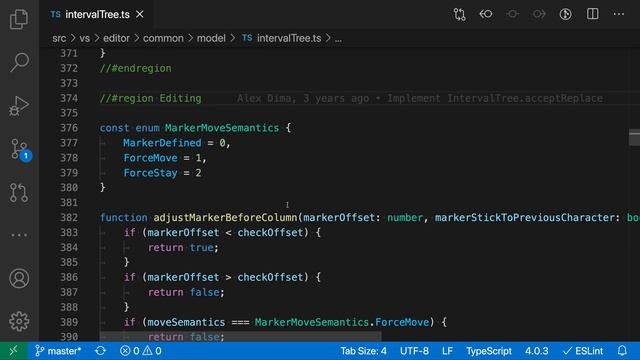Screen dimensions: 640x360
Task: Click line number 376 in gutter
Action: (x=69, y=128)
